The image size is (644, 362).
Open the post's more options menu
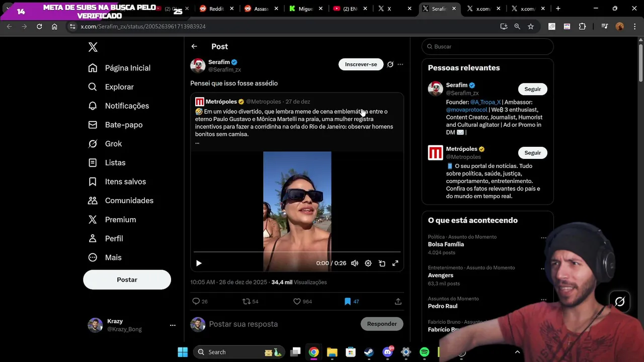pyautogui.click(x=400, y=64)
